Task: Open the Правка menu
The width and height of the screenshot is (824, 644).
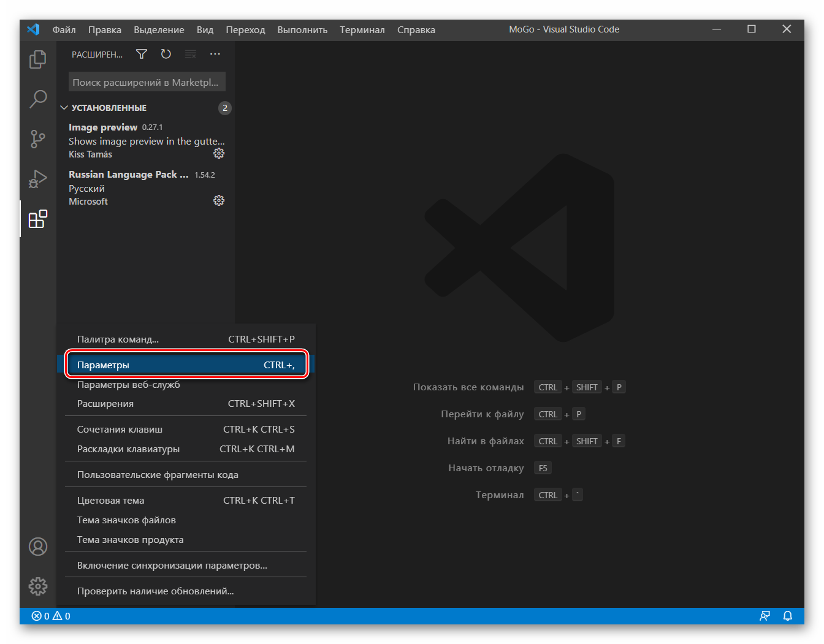Action: (105, 29)
